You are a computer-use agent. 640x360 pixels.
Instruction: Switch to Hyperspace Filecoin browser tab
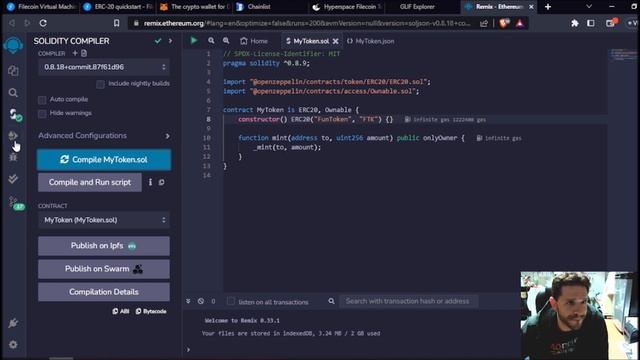(347, 7)
